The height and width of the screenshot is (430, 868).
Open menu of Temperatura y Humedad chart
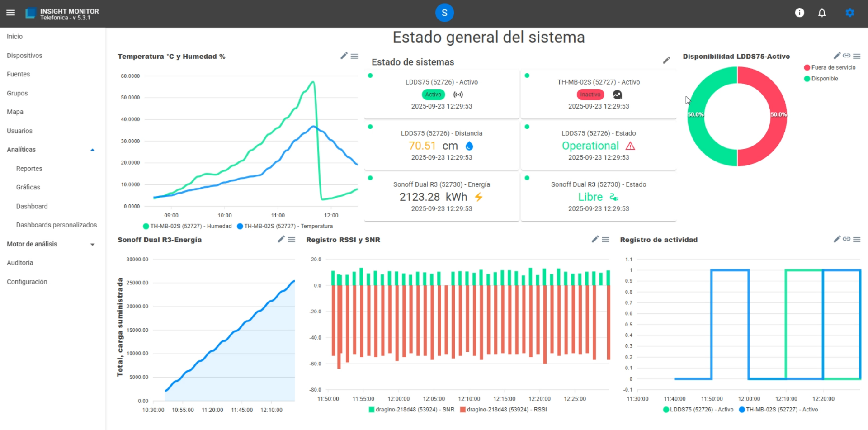click(354, 56)
